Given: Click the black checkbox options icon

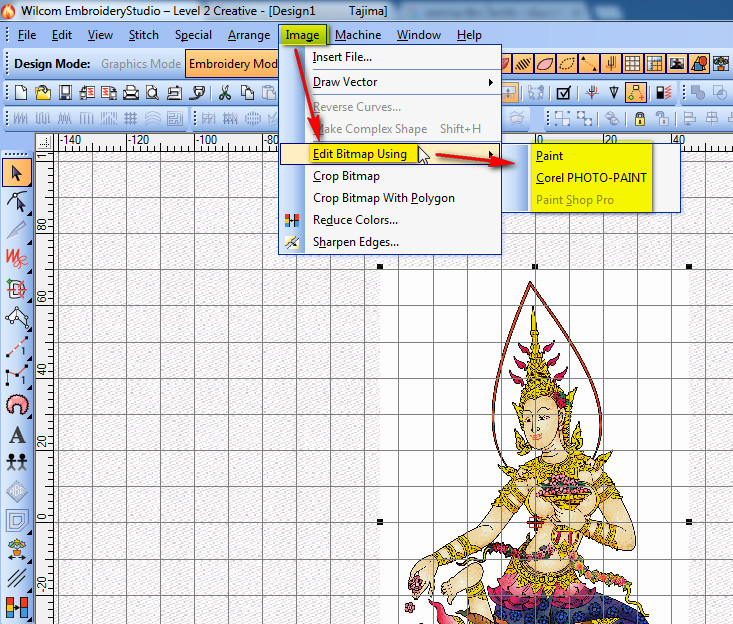Looking at the screenshot, I should [563, 93].
